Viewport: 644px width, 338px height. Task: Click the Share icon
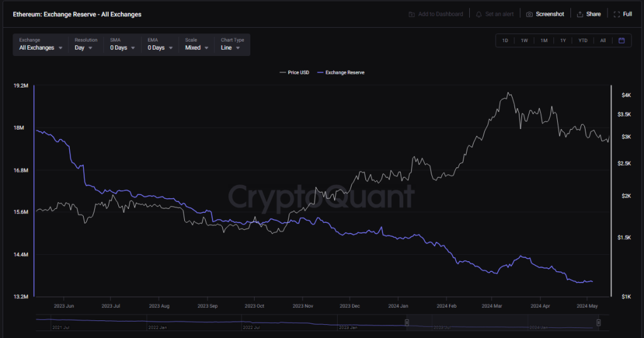tap(580, 14)
